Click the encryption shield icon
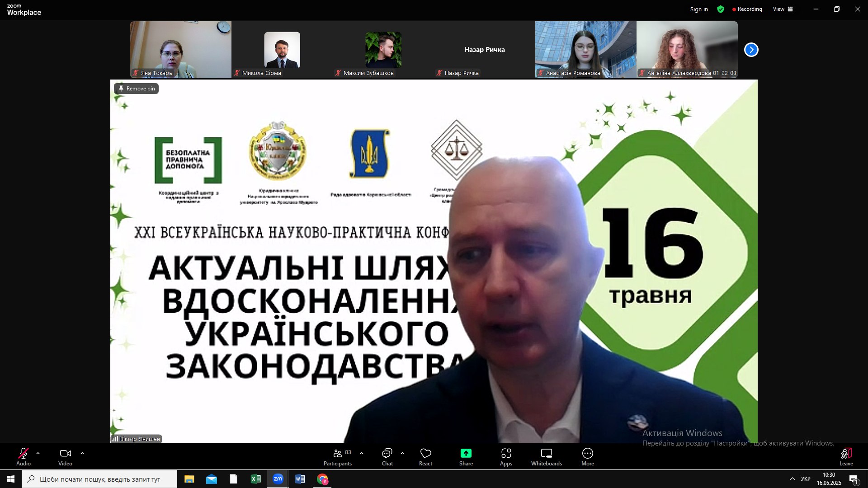 pos(721,9)
